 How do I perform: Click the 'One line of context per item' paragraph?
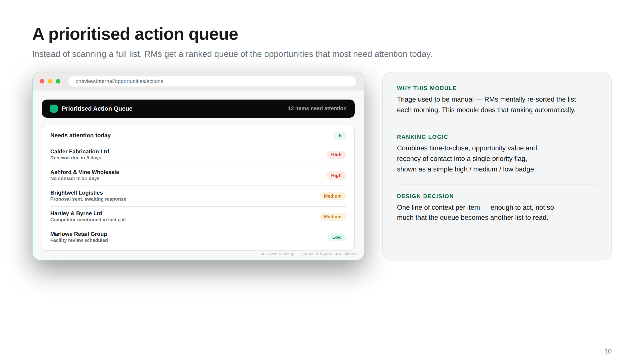(475, 212)
